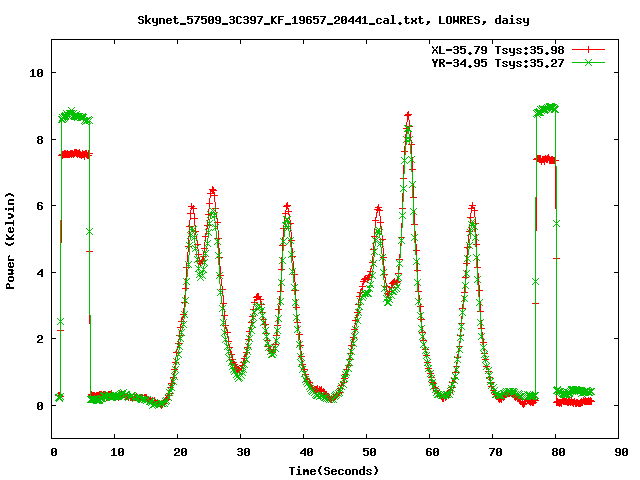
Task: Click the 90 tick label on x-axis
Action: point(619,452)
